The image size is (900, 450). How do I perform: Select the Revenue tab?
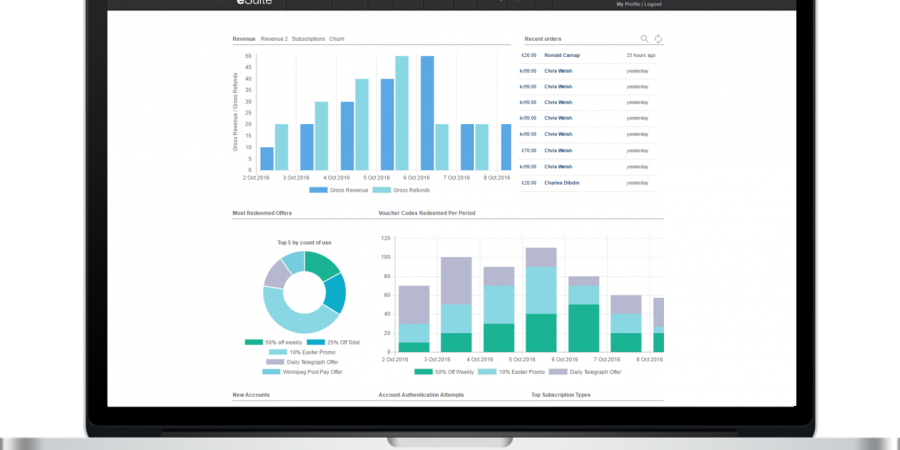pyautogui.click(x=243, y=39)
